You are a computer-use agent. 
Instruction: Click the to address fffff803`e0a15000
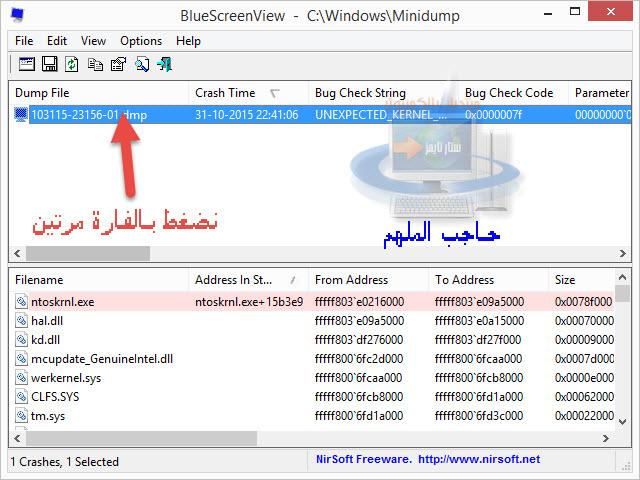coord(479,320)
